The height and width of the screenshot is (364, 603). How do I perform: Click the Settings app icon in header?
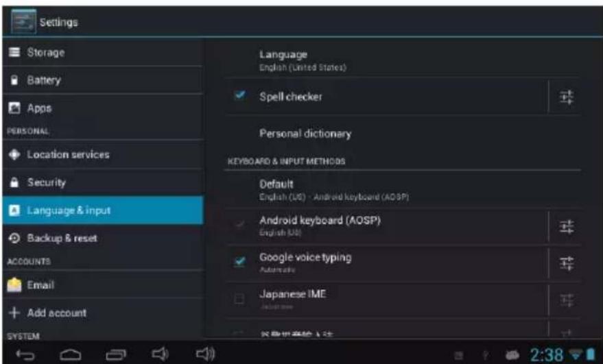[23, 21]
